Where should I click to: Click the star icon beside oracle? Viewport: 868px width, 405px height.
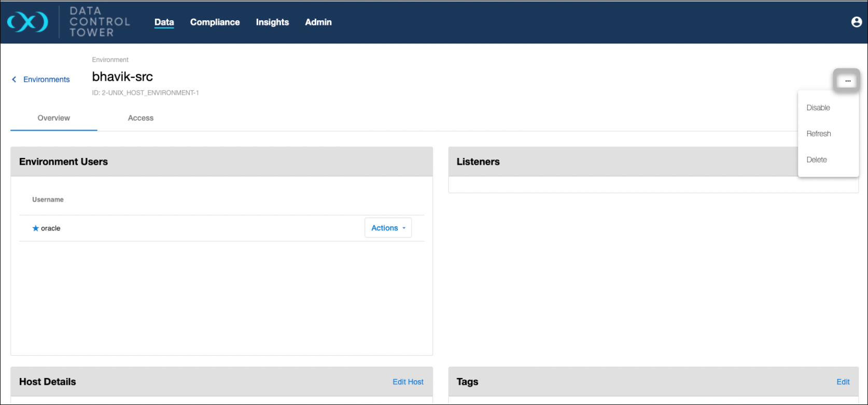click(x=35, y=228)
